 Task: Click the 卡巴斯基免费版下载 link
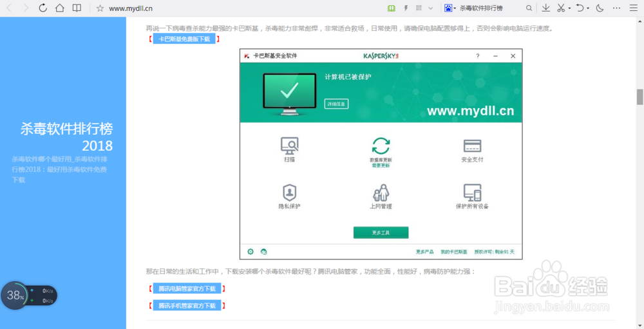click(184, 39)
